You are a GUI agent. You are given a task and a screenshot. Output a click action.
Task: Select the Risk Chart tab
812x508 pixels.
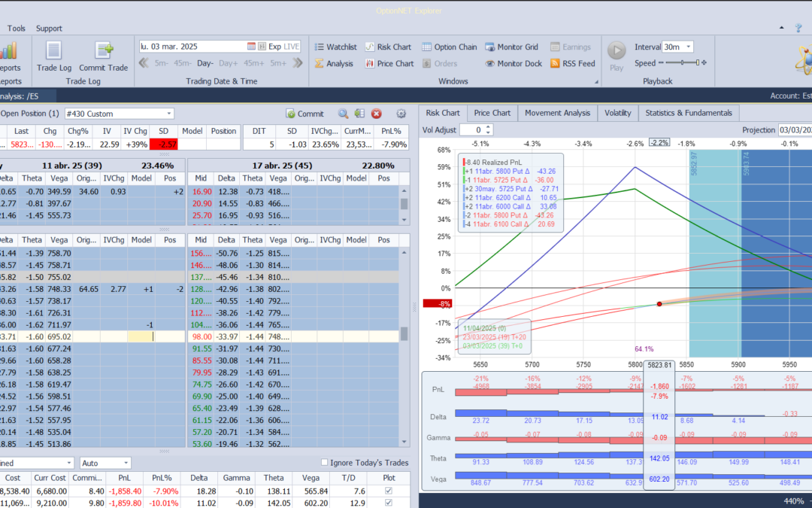tap(443, 113)
